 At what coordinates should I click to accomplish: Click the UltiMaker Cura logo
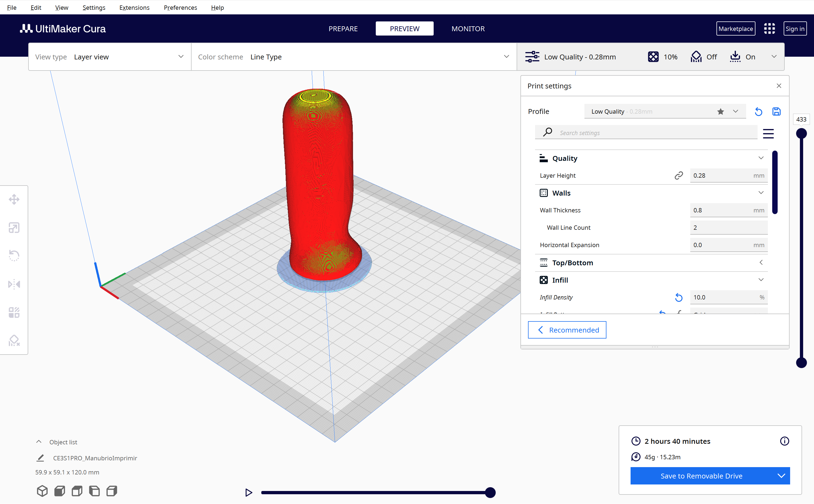click(63, 29)
